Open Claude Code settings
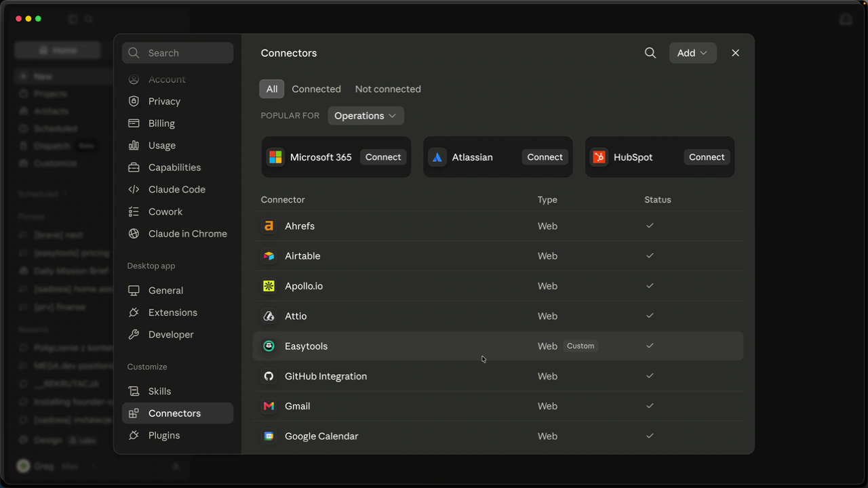The width and height of the screenshot is (868, 488). [x=178, y=189]
